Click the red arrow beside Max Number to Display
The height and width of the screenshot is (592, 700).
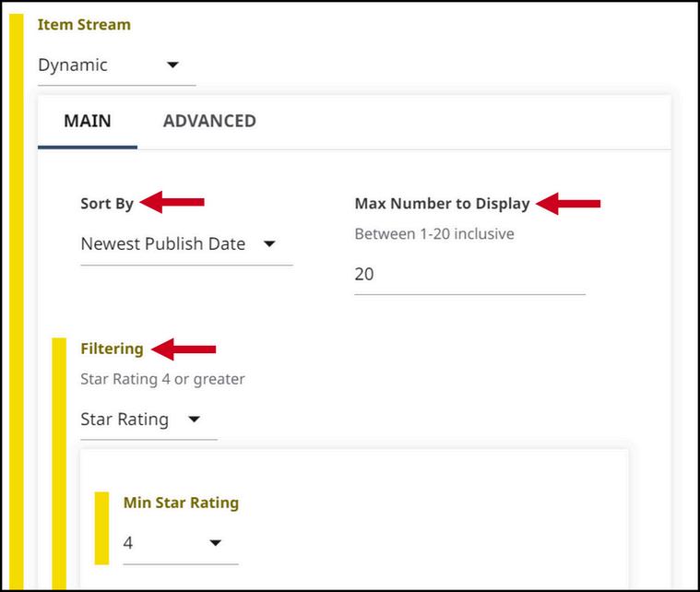coord(568,204)
